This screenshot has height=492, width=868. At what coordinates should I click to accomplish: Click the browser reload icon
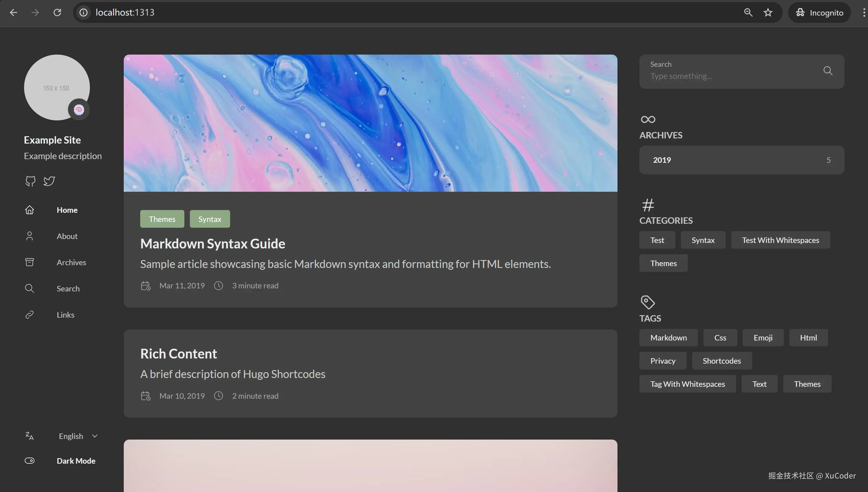[57, 12]
